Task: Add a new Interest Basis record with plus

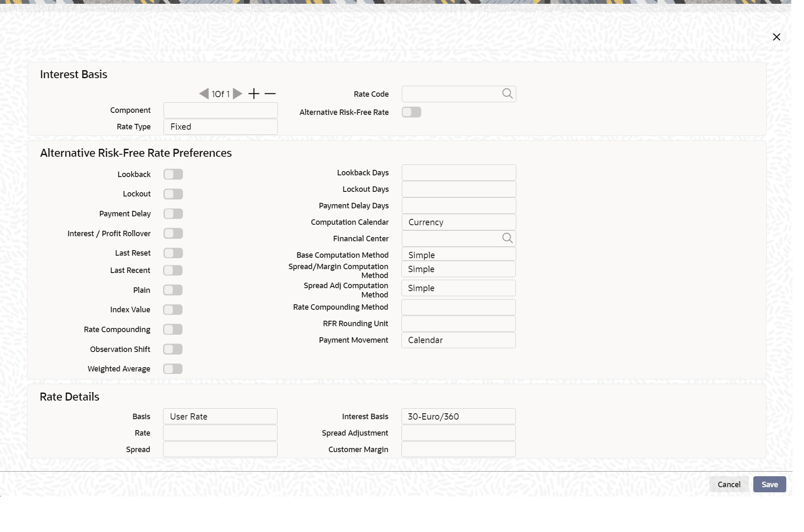Action: click(x=254, y=94)
